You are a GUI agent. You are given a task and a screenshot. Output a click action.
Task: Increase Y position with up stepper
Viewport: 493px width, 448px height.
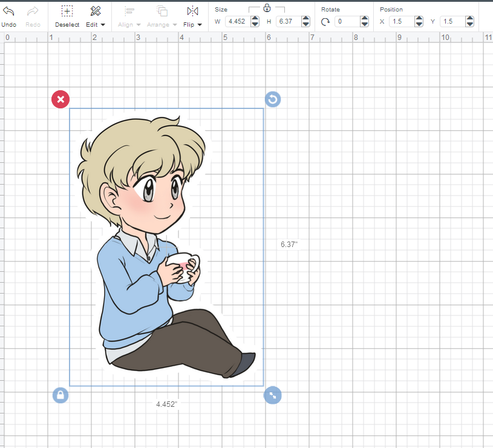tap(470, 19)
